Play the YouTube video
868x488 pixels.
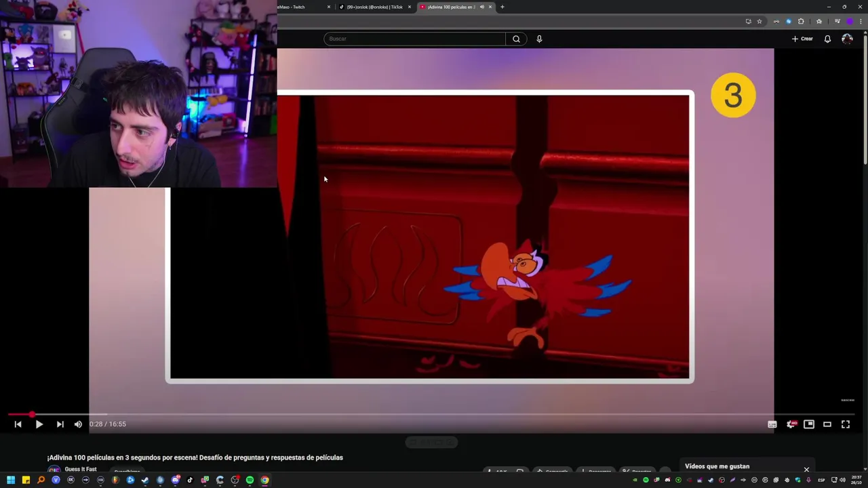coord(39,424)
